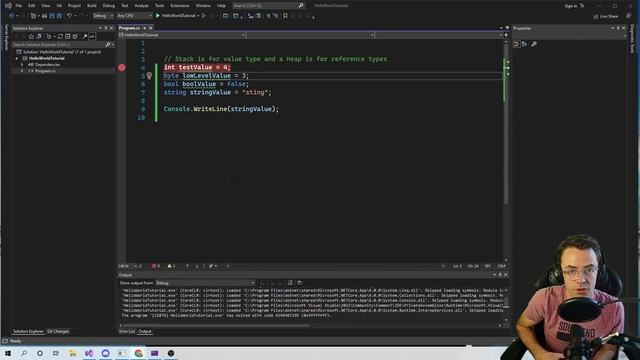Open the Any CPU platform dropdown
Screen dimensions: 640x360
click(x=134, y=16)
